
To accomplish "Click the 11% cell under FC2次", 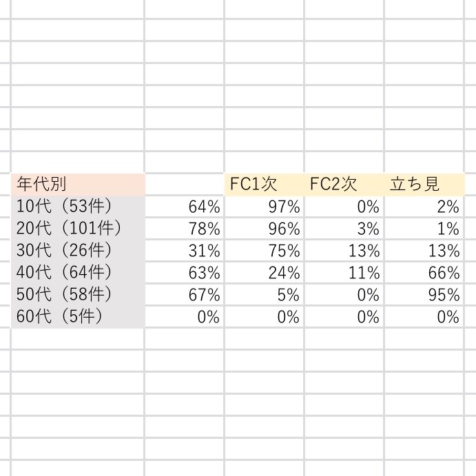I will (x=344, y=273).
